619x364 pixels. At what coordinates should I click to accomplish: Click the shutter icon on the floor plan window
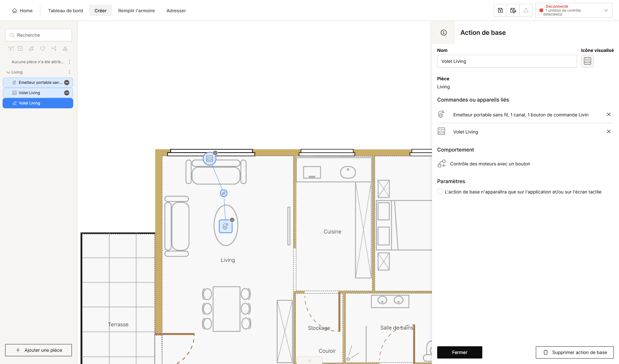click(210, 159)
